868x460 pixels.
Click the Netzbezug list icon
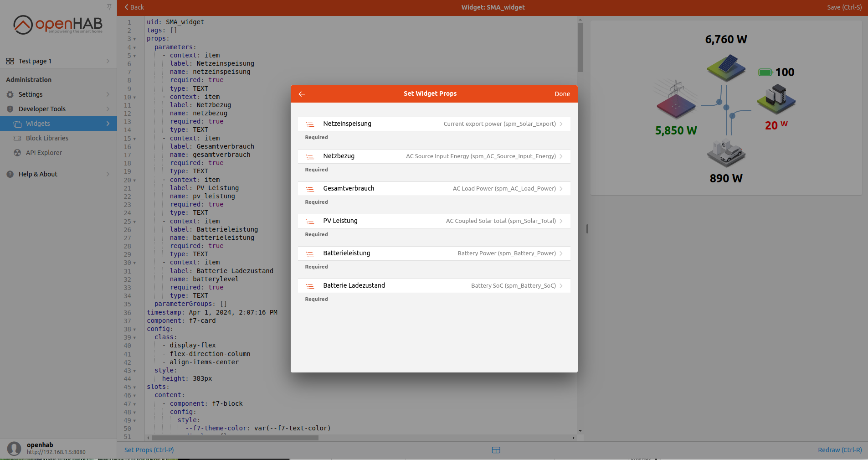310,156
